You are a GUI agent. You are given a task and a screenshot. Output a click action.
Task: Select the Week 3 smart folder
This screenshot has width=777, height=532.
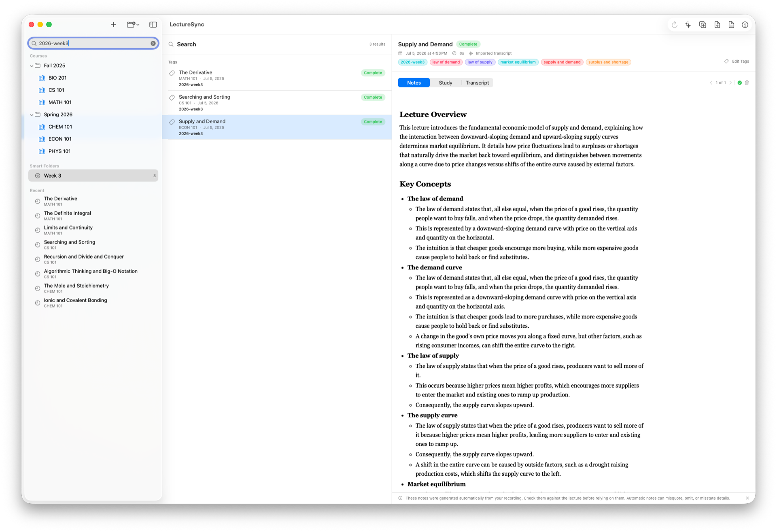pyautogui.click(x=93, y=176)
